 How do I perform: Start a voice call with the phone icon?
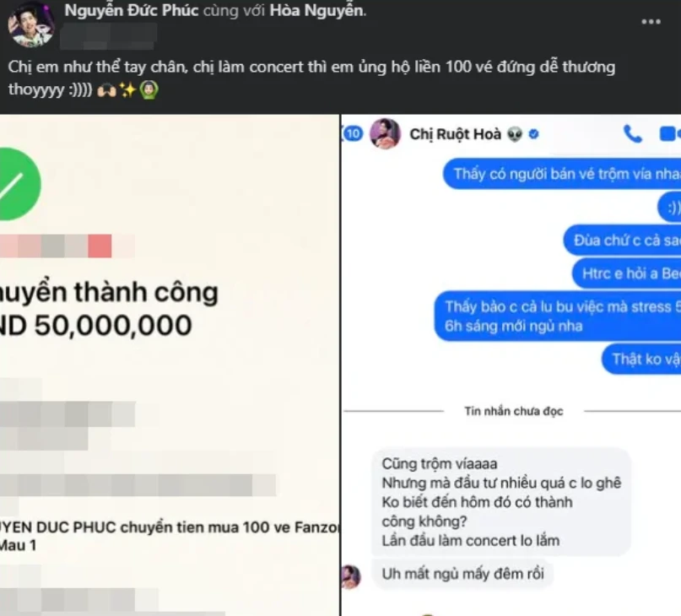click(632, 134)
